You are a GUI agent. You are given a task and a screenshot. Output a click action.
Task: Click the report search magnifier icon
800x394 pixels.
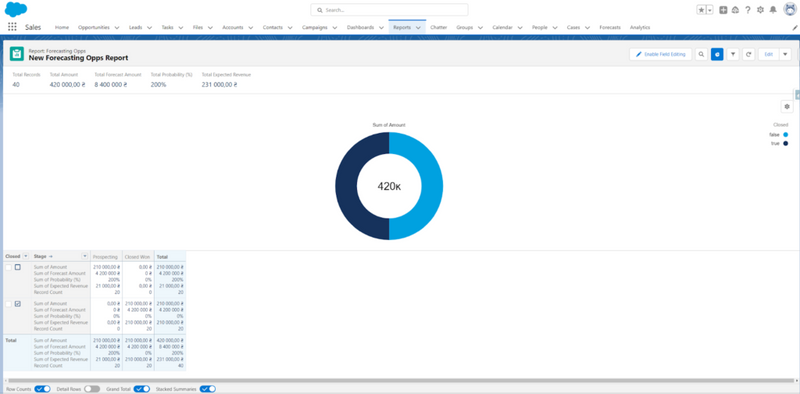702,54
